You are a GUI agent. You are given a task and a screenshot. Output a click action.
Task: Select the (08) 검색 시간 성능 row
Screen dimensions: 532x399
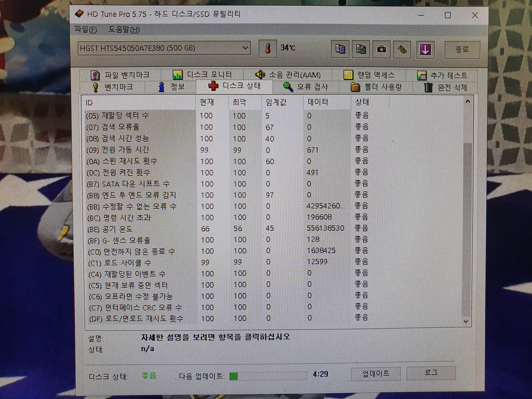pyautogui.click(x=227, y=139)
